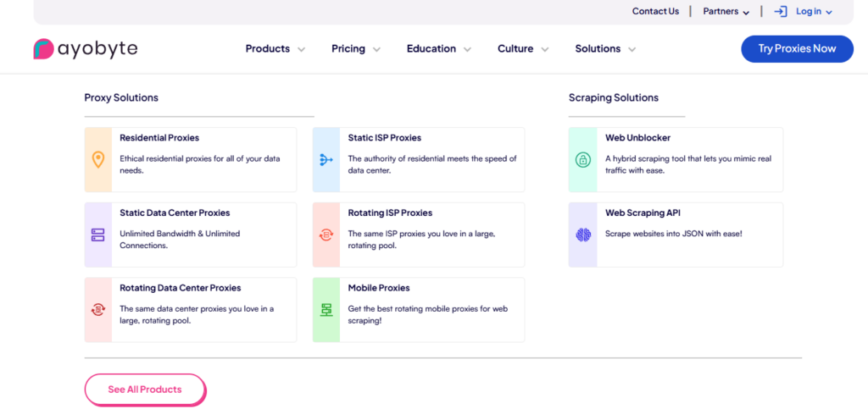Open the Education menu

tap(438, 49)
